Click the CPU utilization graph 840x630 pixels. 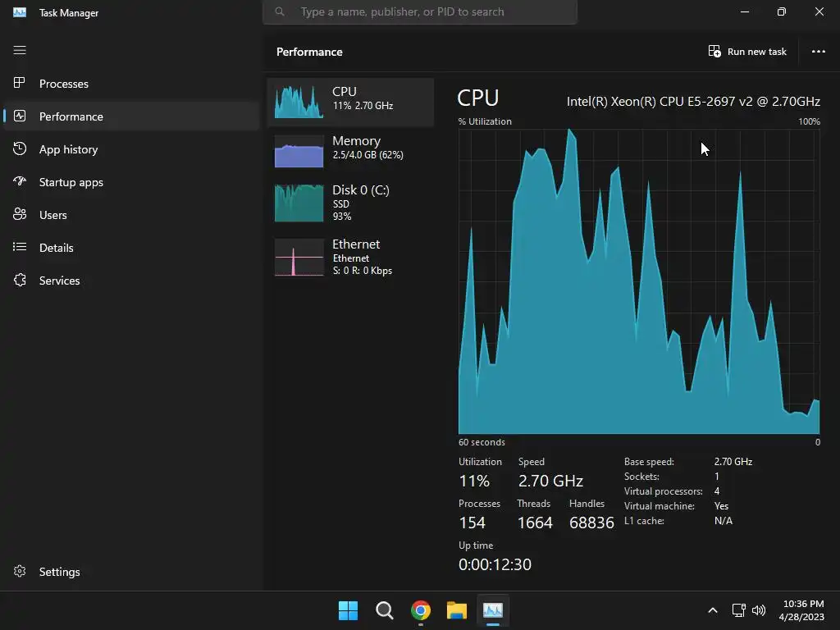pyautogui.click(x=639, y=281)
